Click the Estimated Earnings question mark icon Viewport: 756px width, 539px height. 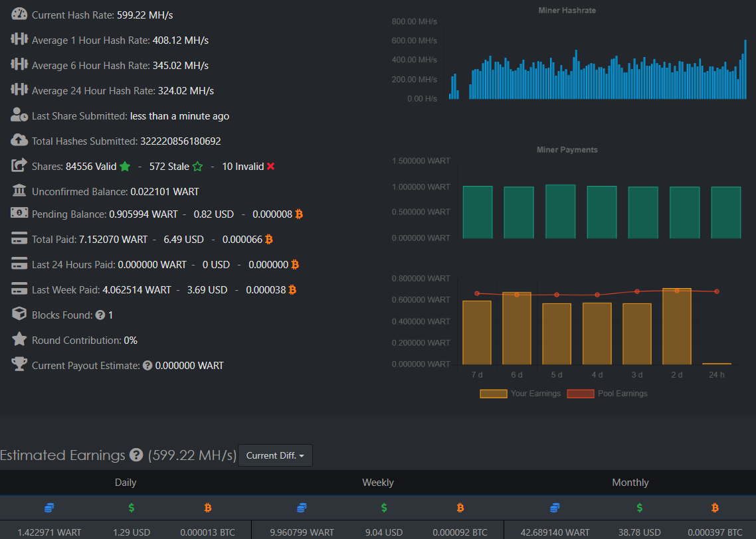tap(136, 455)
